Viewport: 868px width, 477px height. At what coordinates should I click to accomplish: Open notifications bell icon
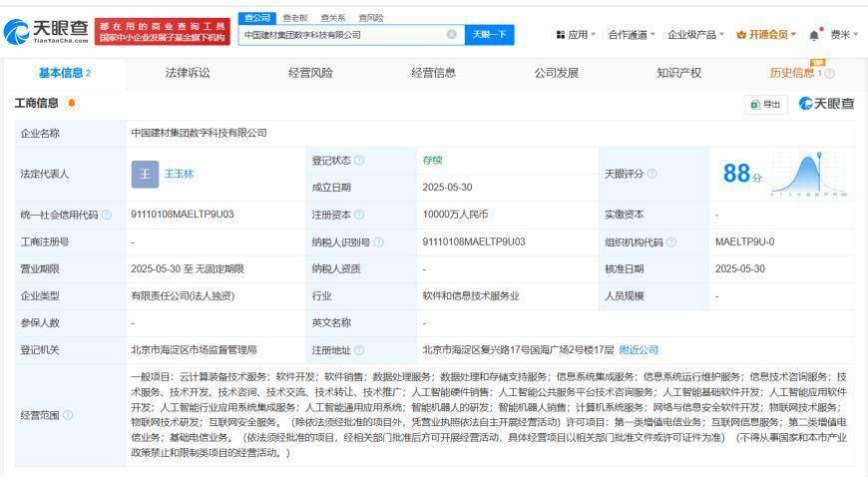[x=814, y=35]
